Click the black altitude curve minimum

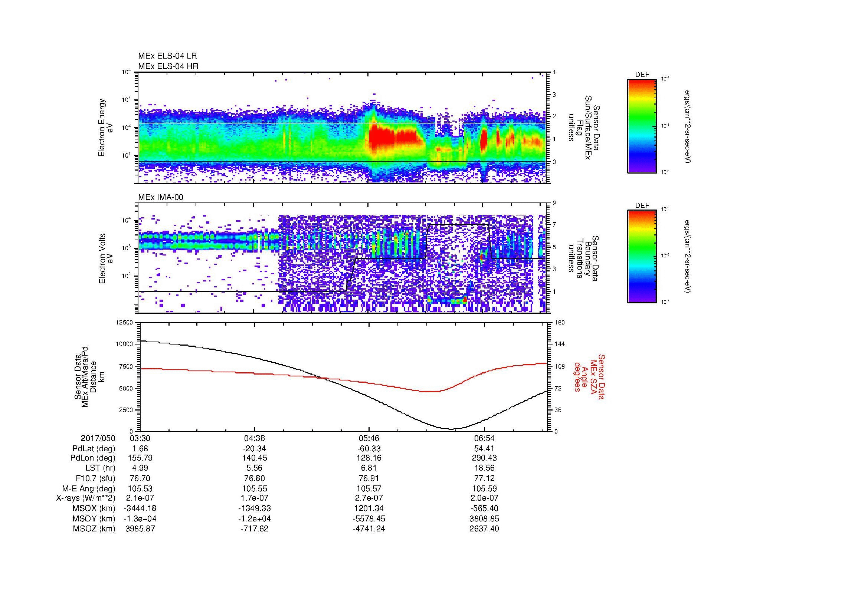(451, 429)
